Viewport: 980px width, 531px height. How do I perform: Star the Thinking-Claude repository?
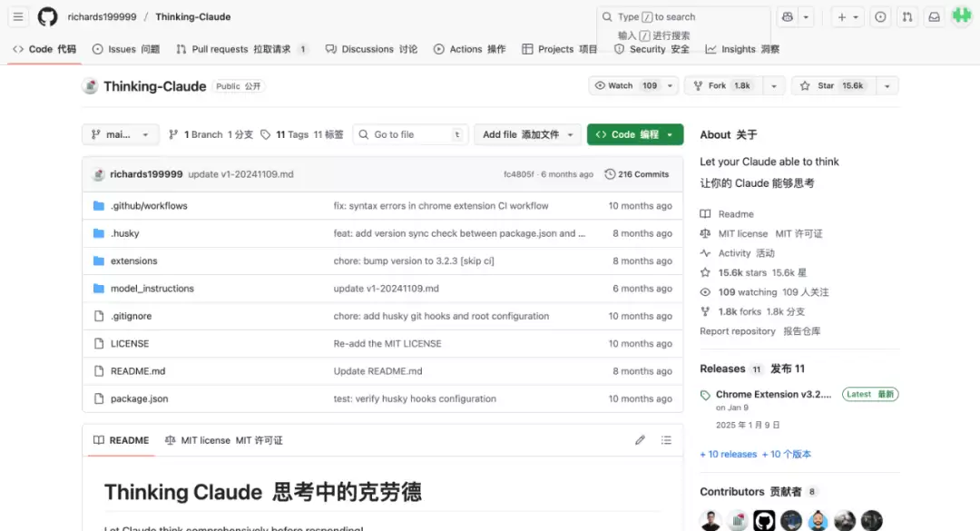[x=830, y=85]
